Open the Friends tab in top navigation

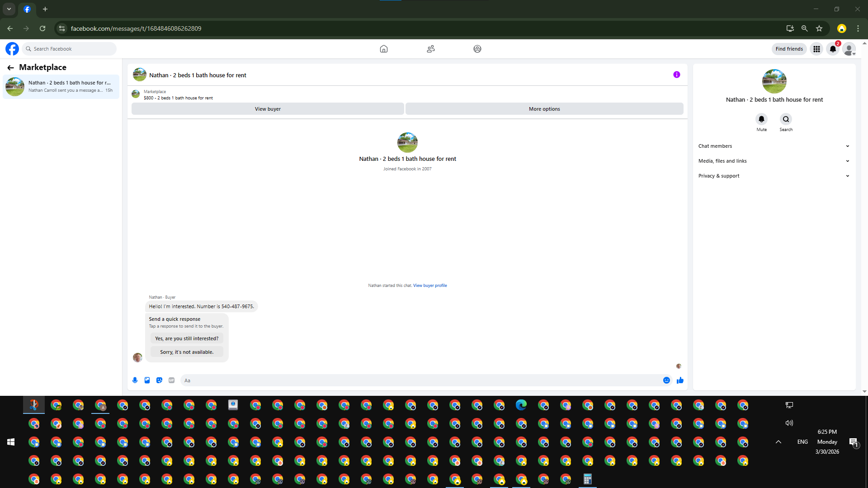point(430,49)
